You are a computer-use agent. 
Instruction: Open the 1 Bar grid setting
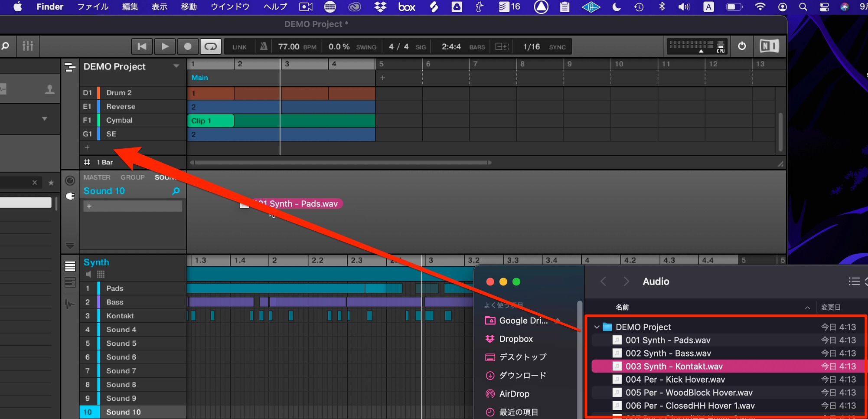click(x=104, y=162)
